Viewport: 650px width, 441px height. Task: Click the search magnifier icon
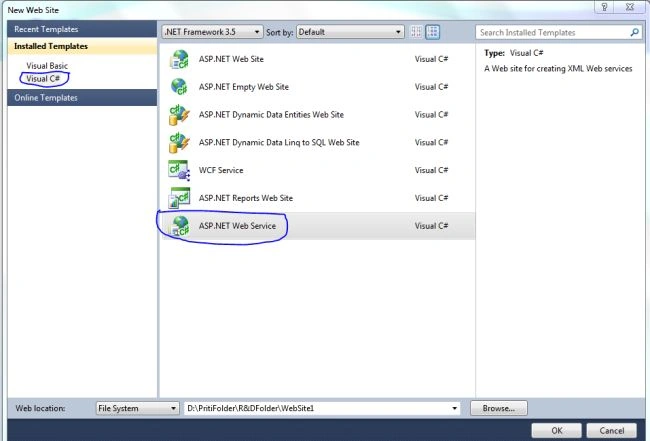[x=634, y=32]
